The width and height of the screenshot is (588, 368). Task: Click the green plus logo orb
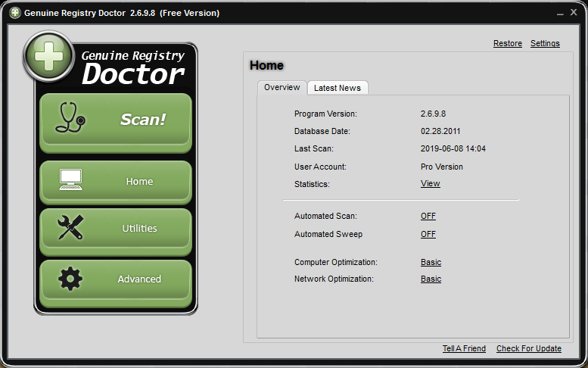pos(48,56)
